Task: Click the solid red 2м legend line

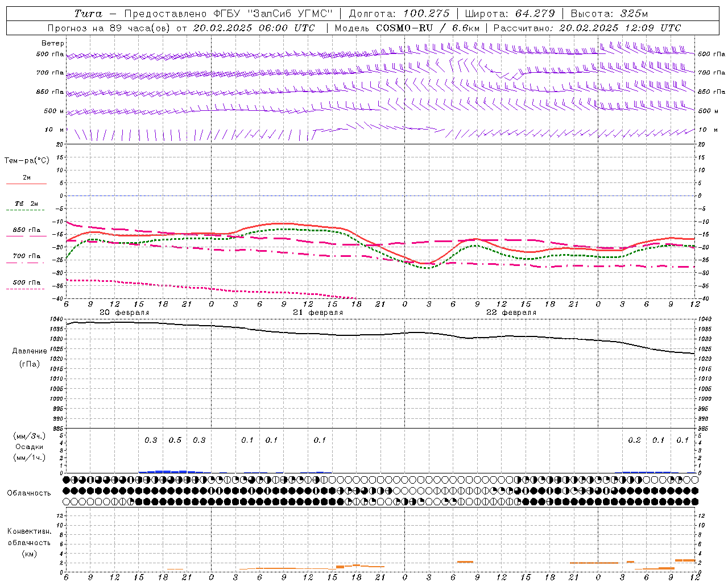Action: click(x=26, y=184)
